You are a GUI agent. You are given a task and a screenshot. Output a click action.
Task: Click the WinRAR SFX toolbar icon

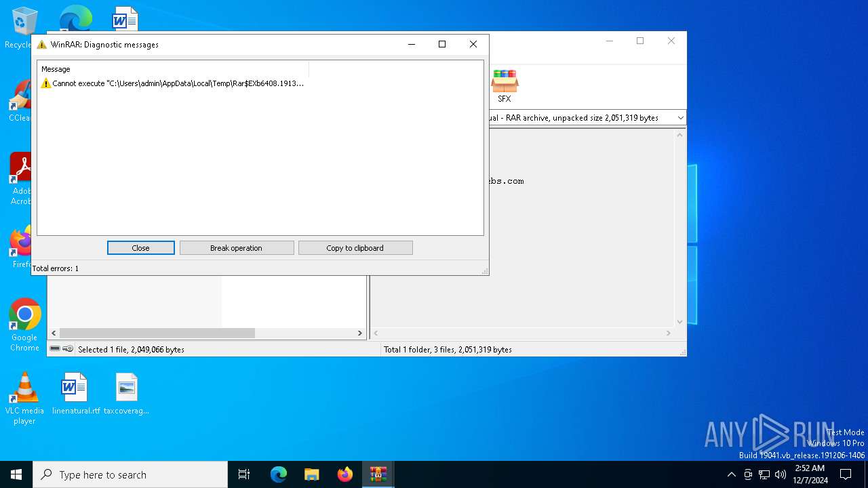coord(505,86)
